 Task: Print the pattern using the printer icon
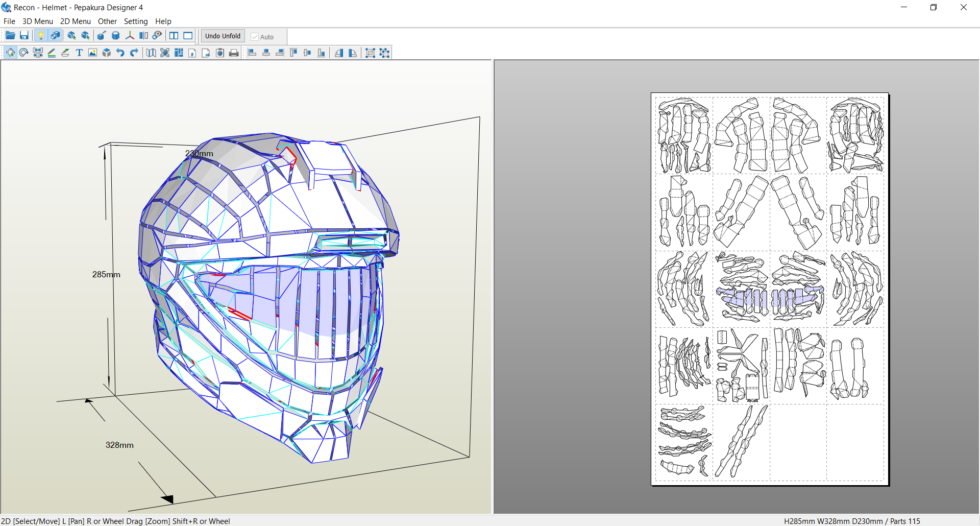click(x=234, y=53)
